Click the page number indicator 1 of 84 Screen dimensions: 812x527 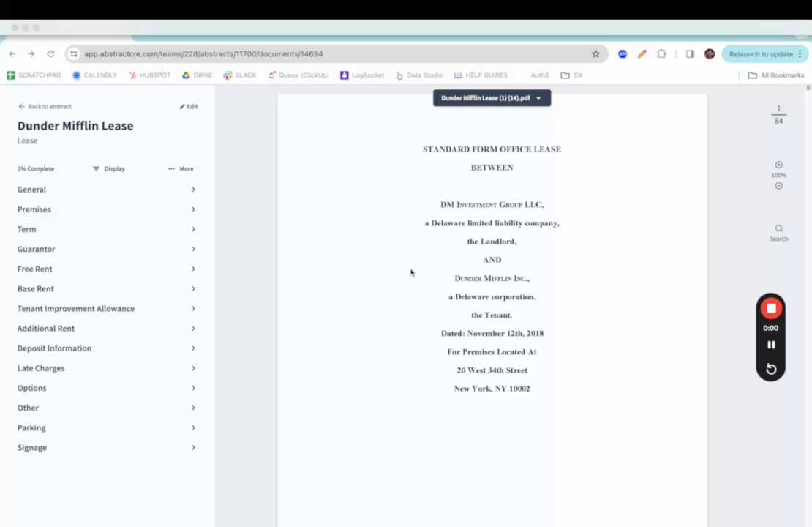778,114
